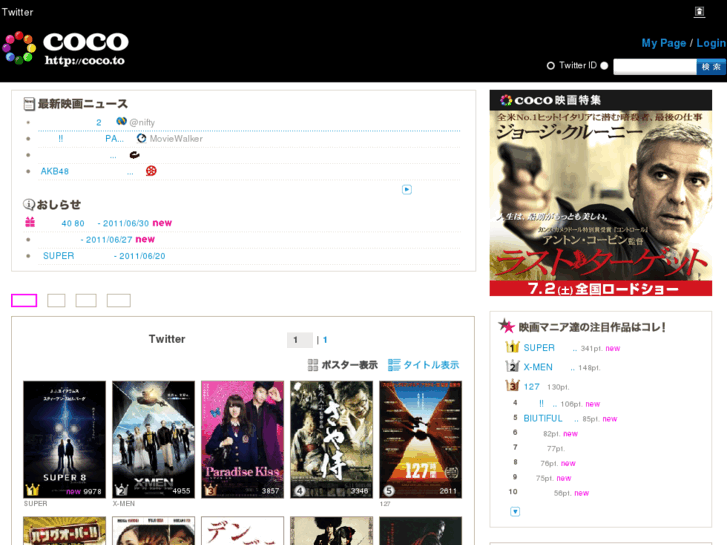Screen dimensions: 727x545
Task: Click the X-MEN caption under second poster
Action: [x=123, y=503]
